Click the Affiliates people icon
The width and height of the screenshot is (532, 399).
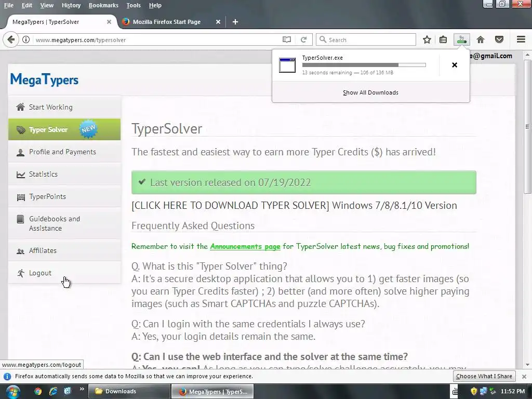(21, 251)
